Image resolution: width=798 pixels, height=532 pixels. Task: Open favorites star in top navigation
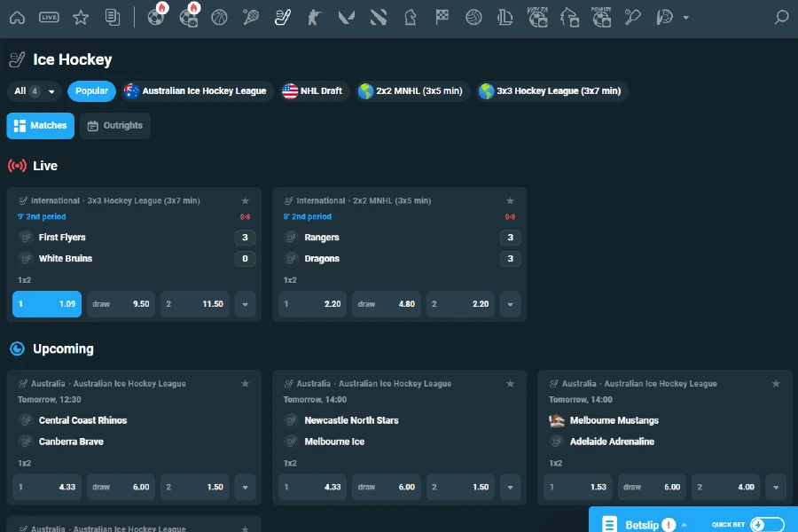pos(81,17)
